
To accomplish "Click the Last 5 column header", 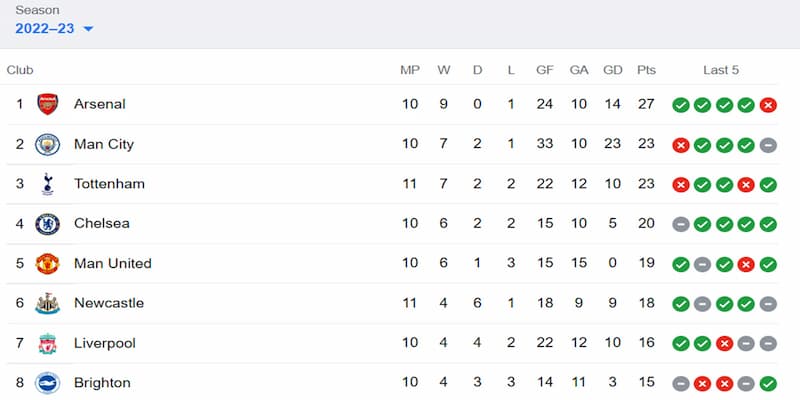I will pyautogui.click(x=721, y=70).
